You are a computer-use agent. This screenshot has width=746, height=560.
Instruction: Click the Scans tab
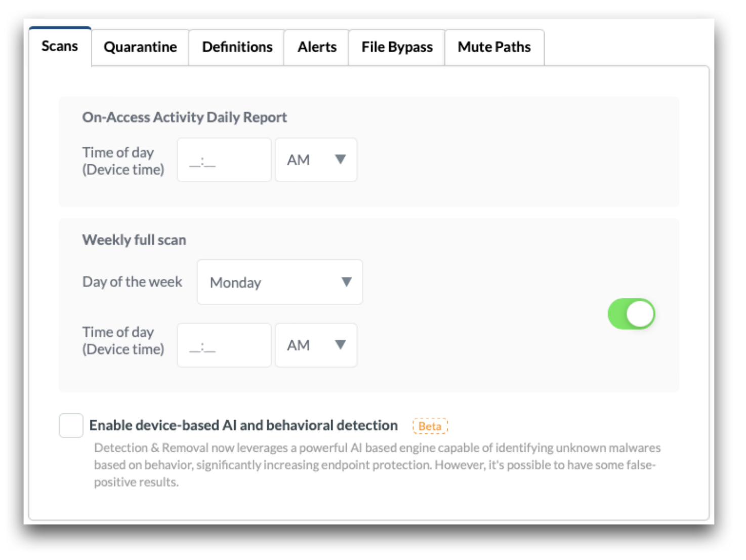tap(60, 46)
